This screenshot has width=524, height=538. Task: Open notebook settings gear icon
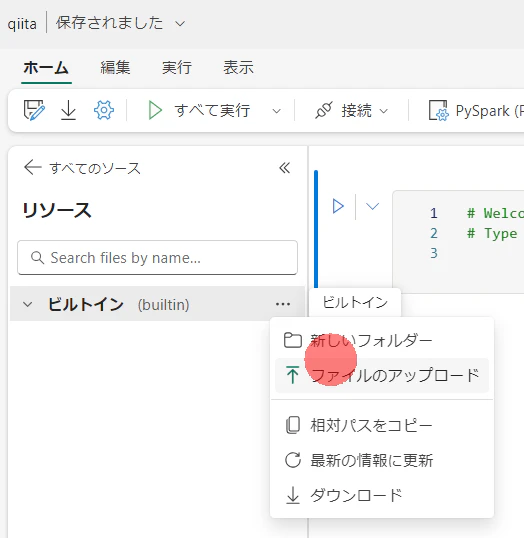pyautogui.click(x=104, y=110)
